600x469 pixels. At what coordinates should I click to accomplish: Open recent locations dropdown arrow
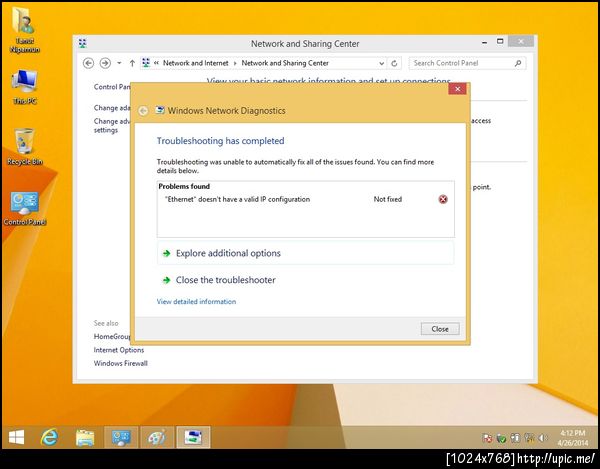[119, 63]
